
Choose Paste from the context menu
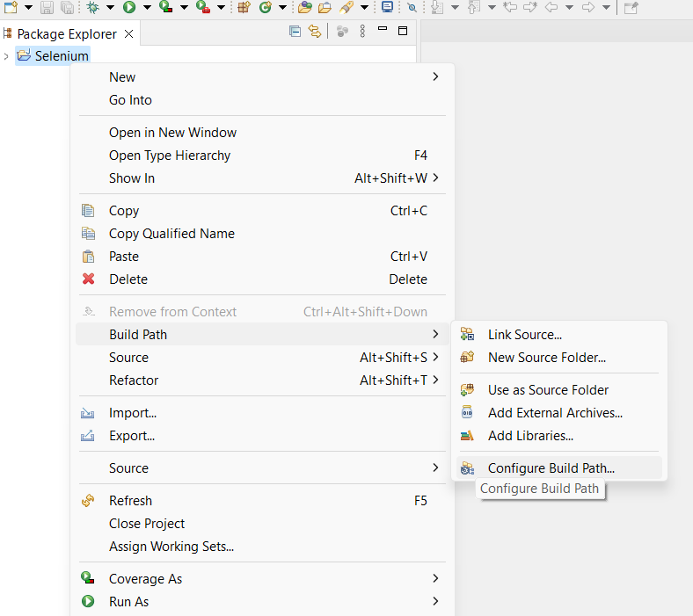pos(262,257)
